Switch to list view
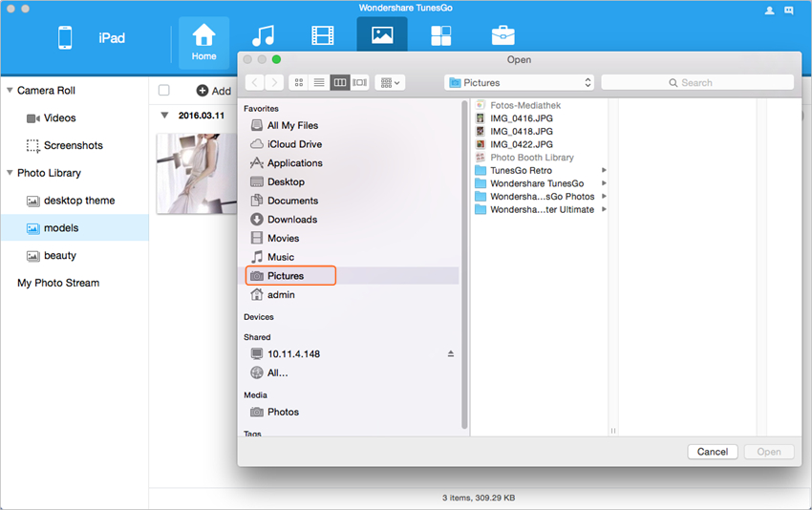Image resolution: width=812 pixels, height=510 pixels. pyautogui.click(x=319, y=82)
